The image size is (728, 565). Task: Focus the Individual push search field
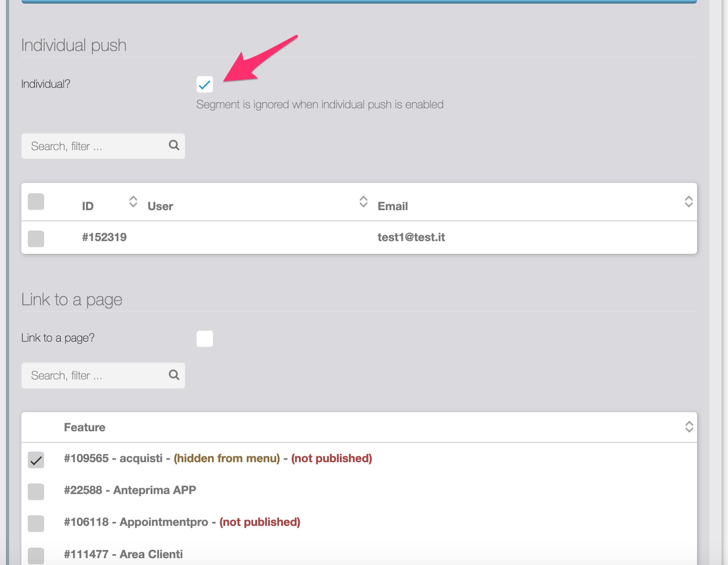[x=96, y=146]
